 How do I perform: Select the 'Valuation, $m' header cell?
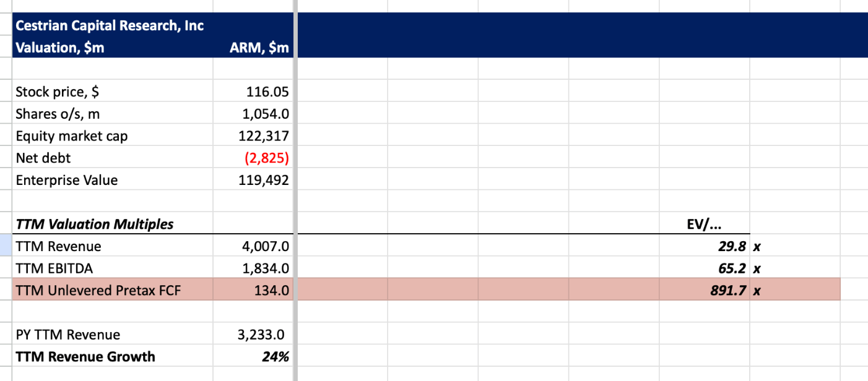112,48
